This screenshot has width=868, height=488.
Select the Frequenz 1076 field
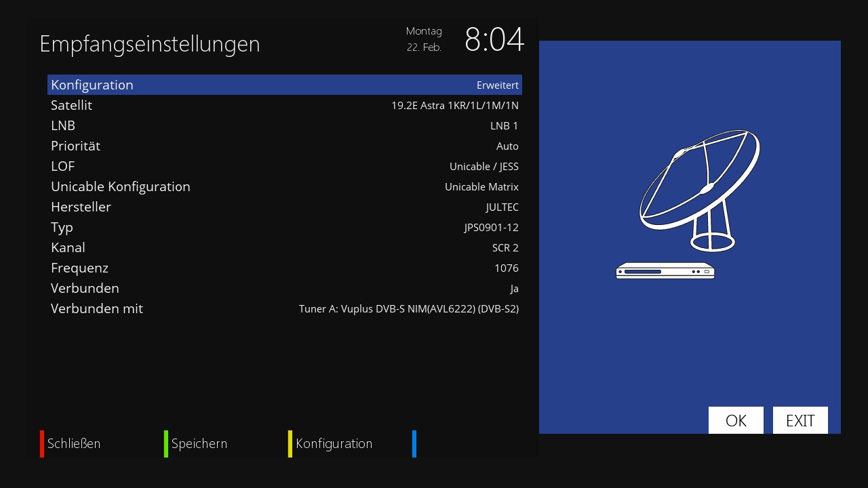[x=285, y=268]
